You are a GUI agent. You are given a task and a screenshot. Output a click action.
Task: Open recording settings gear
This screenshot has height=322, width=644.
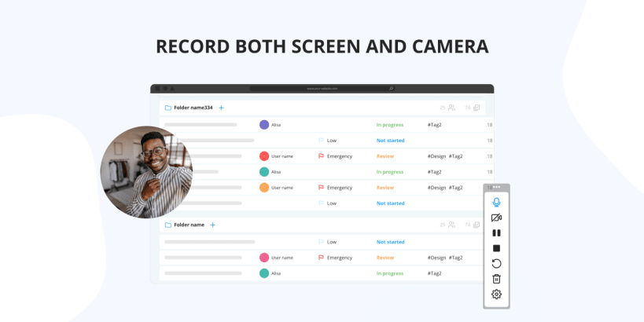pyautogui.click(x=496, y=294)
